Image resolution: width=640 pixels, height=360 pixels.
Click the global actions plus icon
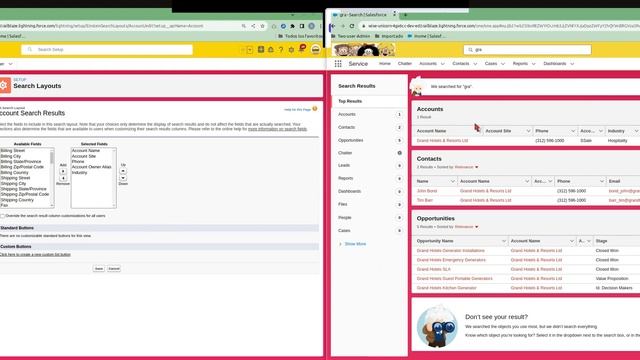(x=261, y=49)
